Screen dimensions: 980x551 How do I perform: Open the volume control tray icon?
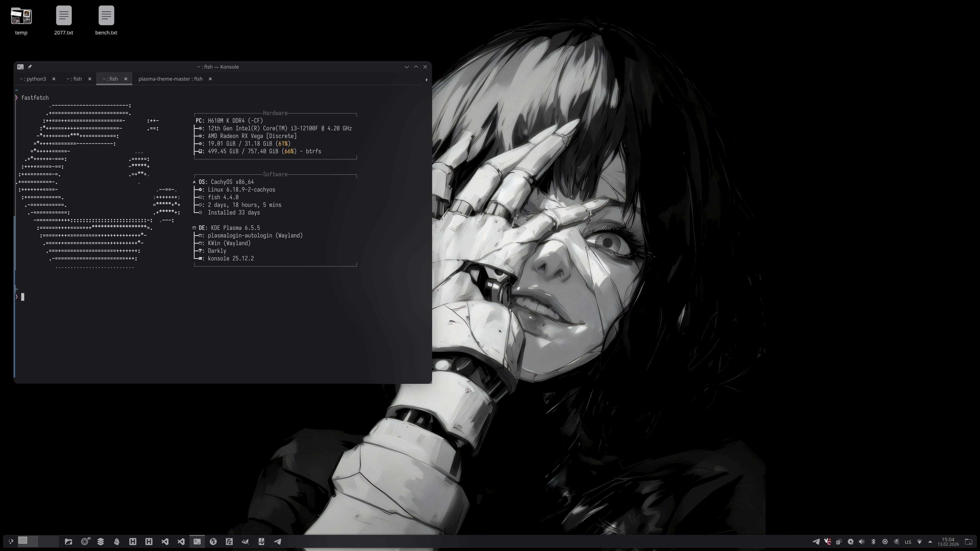pos(862,542)
